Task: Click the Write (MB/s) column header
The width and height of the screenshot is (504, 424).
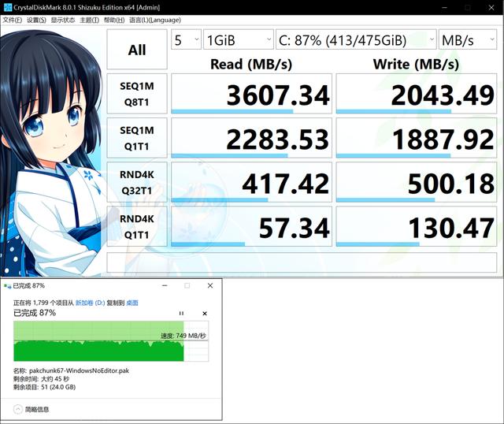Action: click(x=416, y=64)
